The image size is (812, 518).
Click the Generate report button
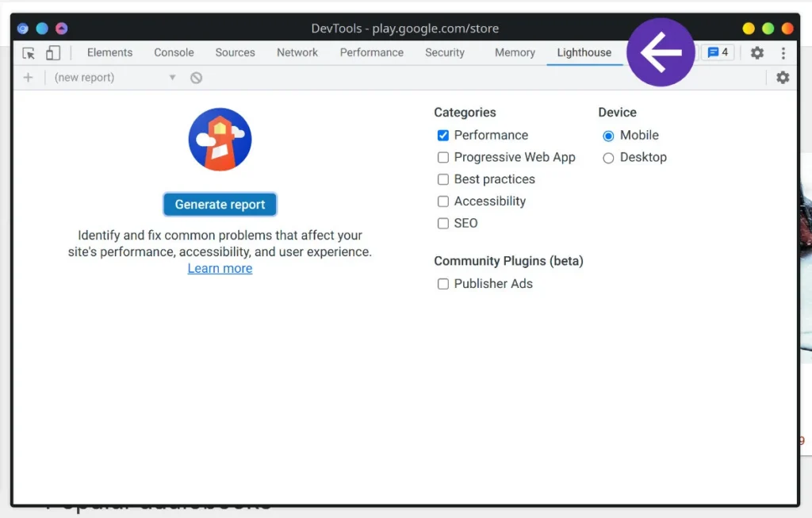220,205
